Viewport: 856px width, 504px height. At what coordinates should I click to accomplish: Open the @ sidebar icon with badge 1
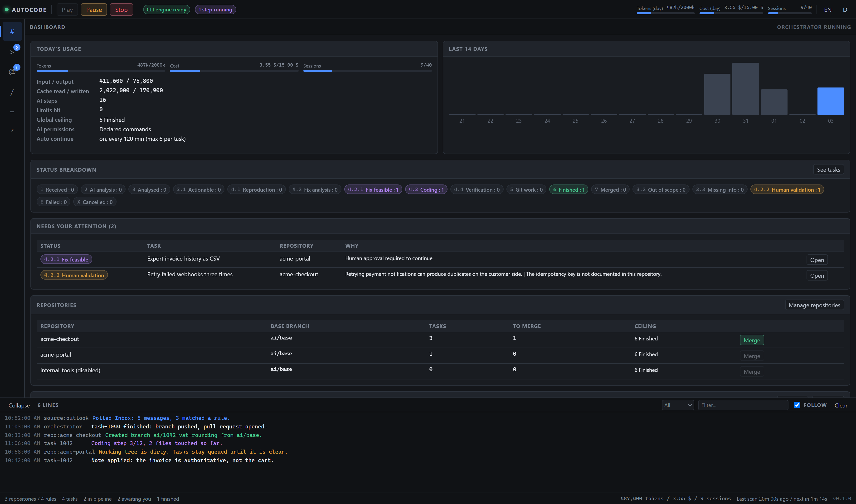[12, 72]
